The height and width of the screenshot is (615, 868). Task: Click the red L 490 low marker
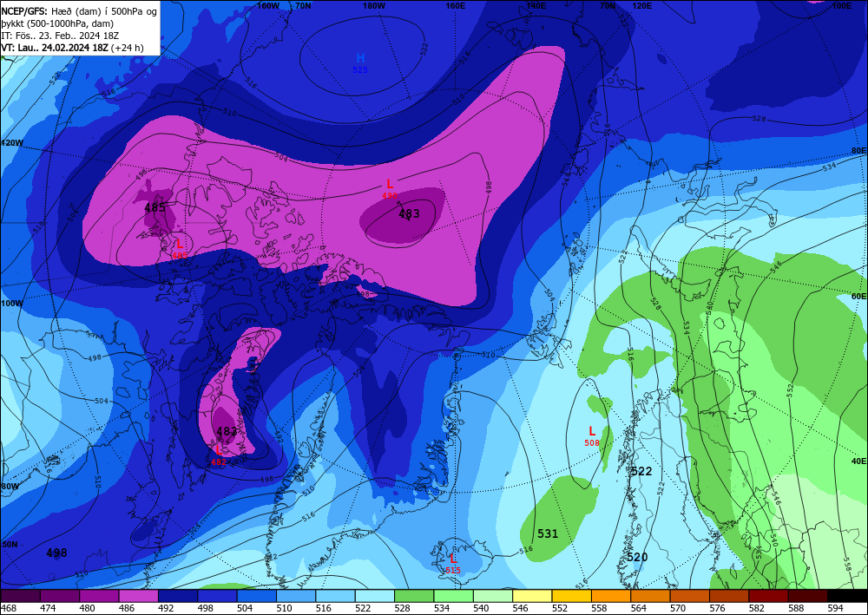(x=390, y=187)
